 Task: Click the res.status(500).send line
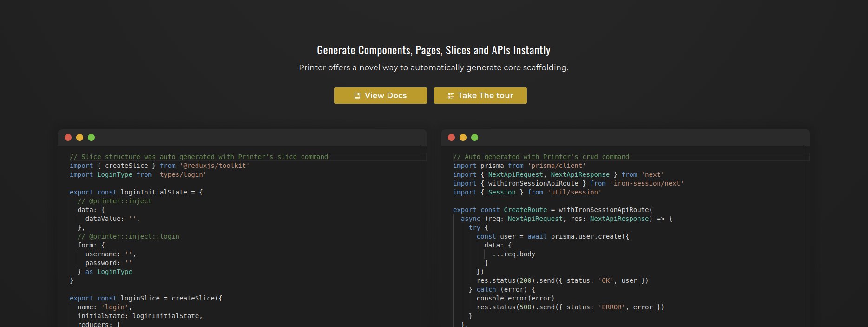(x=571, y=307)
